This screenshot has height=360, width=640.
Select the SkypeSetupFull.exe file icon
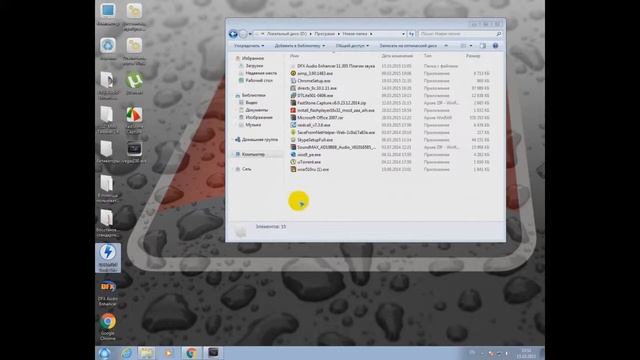point(293,140)
